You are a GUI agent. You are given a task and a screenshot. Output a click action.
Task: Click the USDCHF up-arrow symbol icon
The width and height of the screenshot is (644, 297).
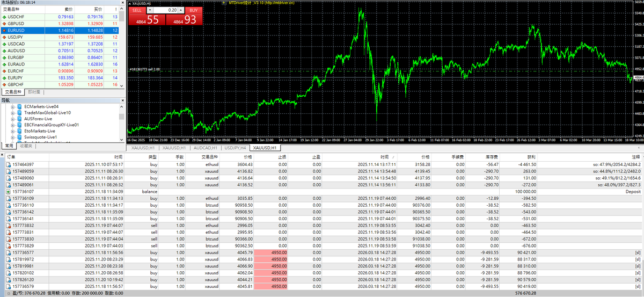click(5, 17)
